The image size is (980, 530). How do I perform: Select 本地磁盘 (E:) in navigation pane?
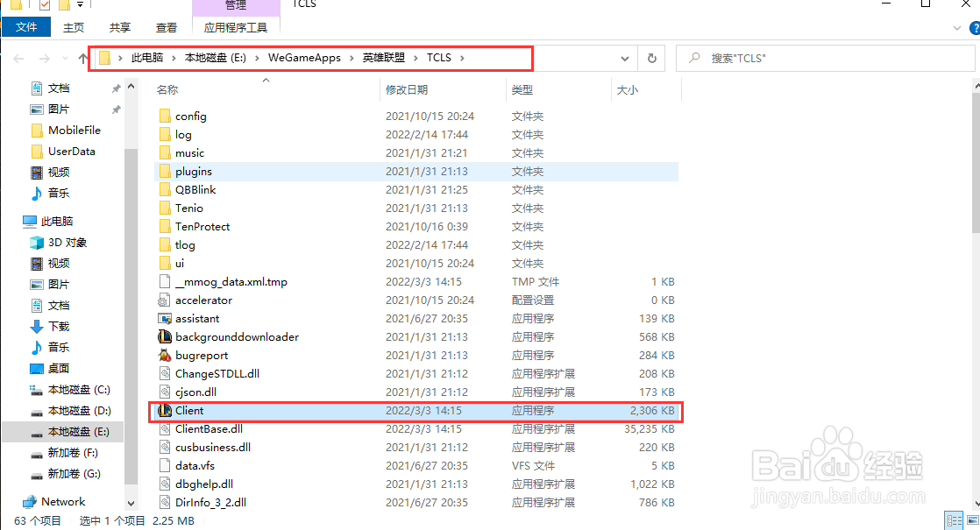click(62, 431)
